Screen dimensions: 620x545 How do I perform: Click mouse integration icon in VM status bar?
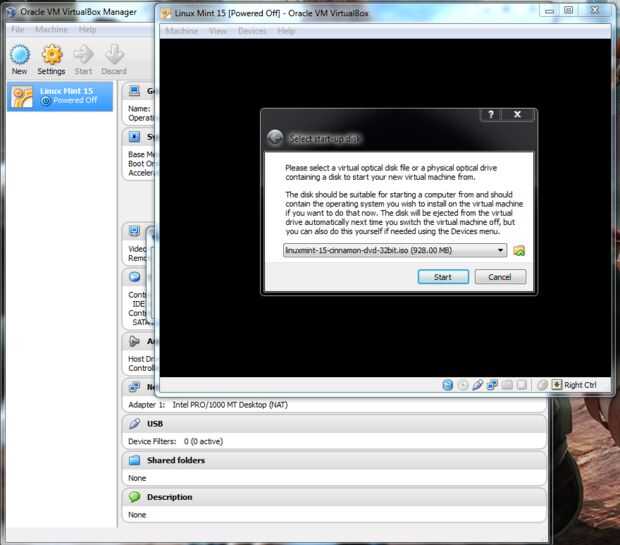[x=542, y=385]
